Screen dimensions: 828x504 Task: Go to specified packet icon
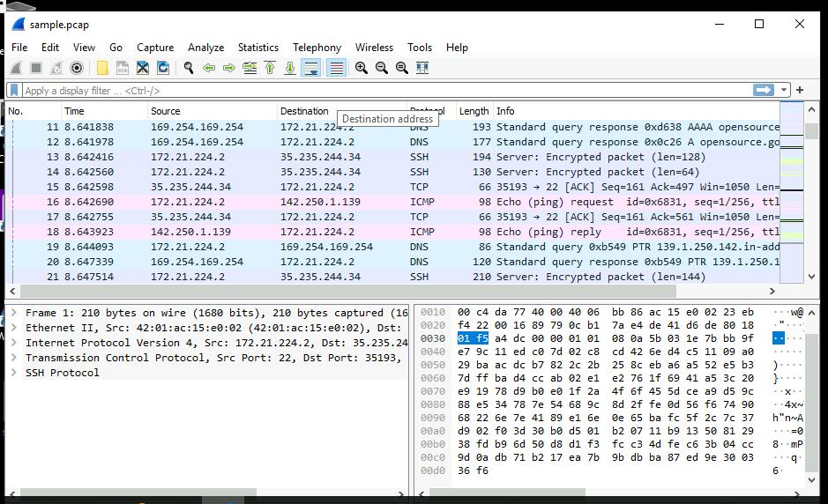pos(250,68)
